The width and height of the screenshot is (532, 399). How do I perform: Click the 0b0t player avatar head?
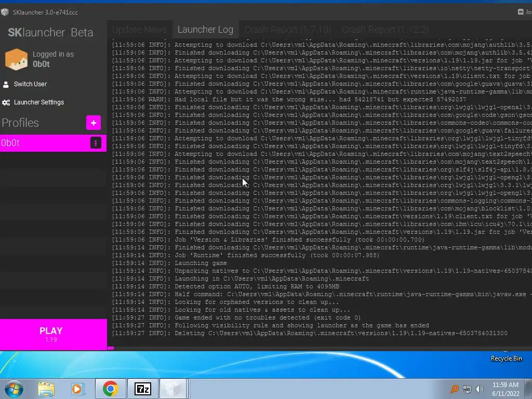pos(16,59)
